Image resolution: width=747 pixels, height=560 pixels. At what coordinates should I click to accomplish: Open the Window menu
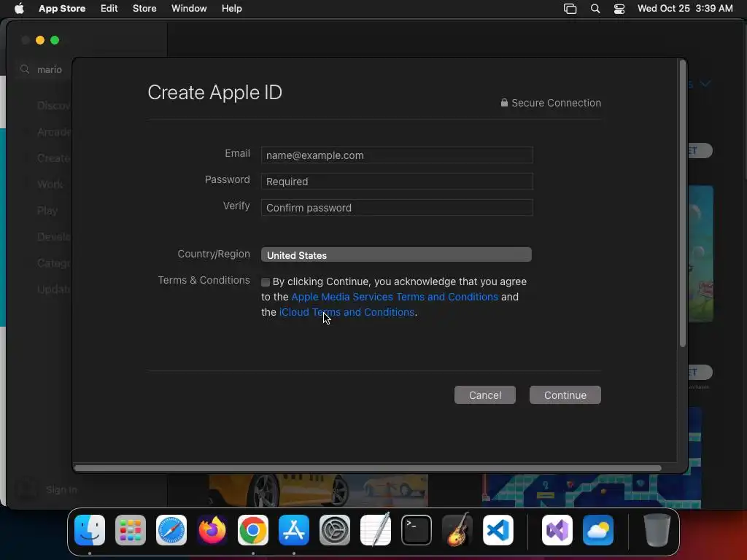click(x=189, y=9)
